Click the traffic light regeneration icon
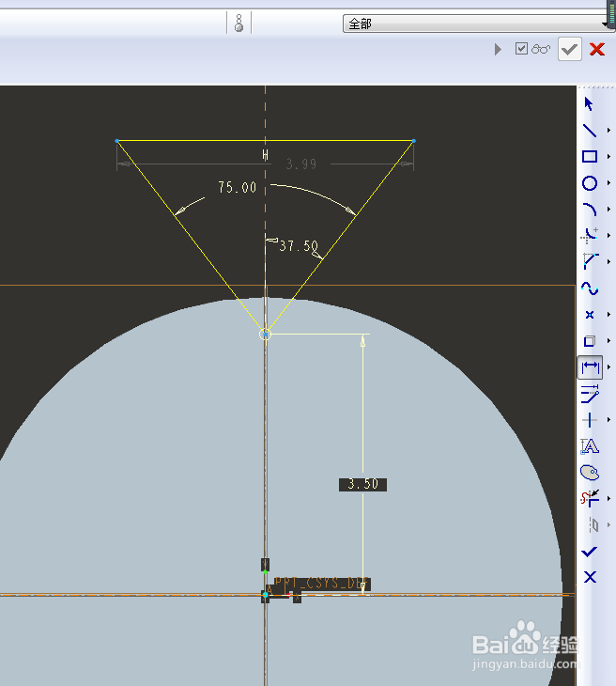 (239, 23)
